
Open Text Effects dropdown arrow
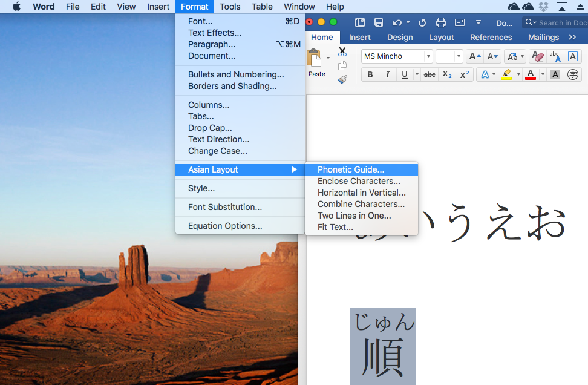pyautogui.click(x=494, y=74)
